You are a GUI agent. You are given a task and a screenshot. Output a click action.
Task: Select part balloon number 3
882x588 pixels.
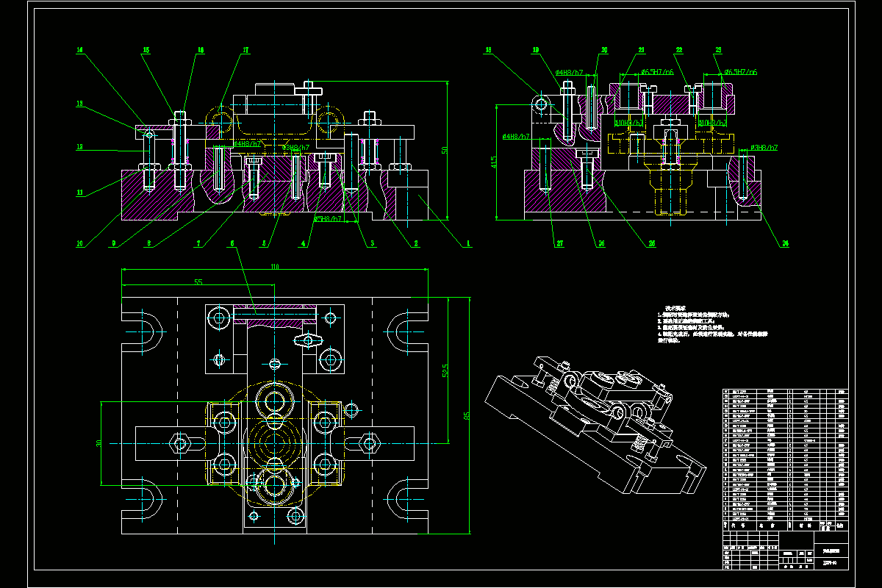(372, 244)
